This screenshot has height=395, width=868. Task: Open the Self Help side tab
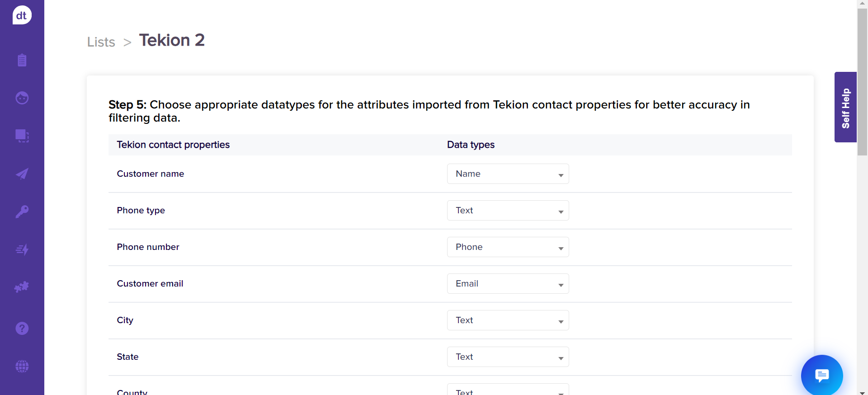[845, 108]
